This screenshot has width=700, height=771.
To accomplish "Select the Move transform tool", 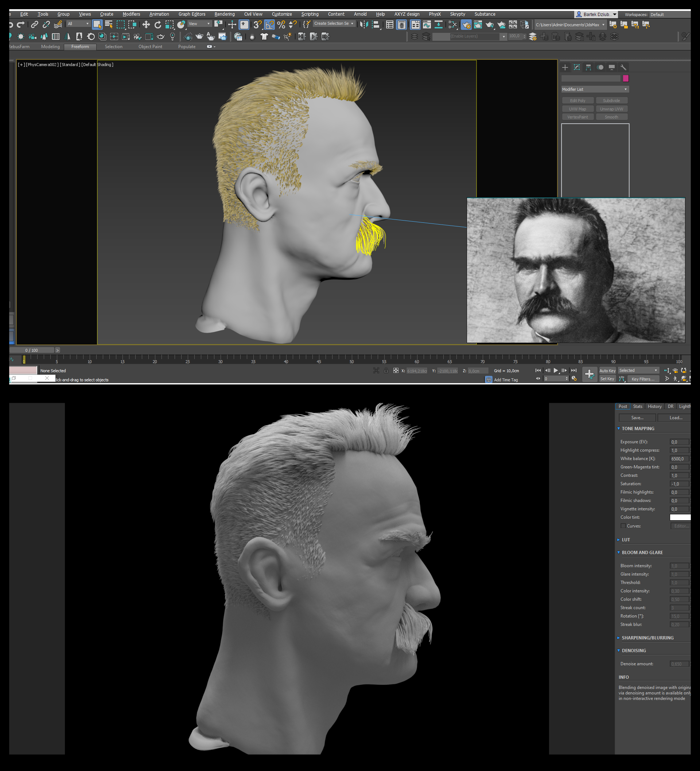I will point(146,25).
